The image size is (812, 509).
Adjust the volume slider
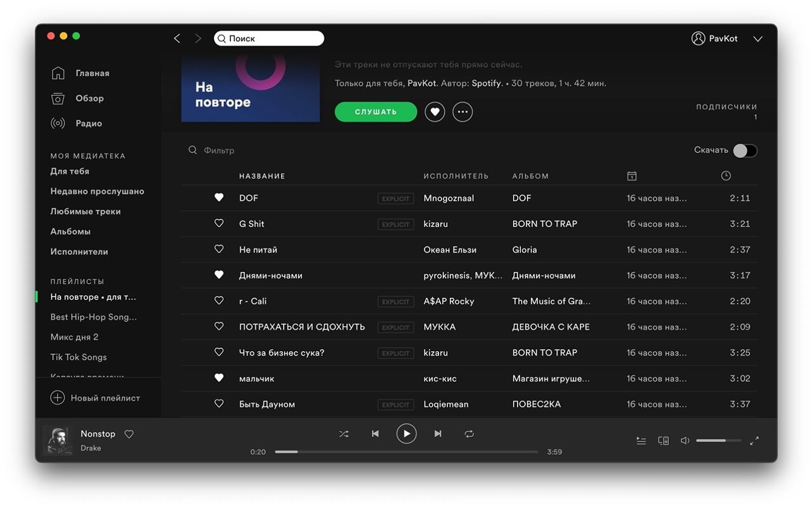tap(719, 441)
